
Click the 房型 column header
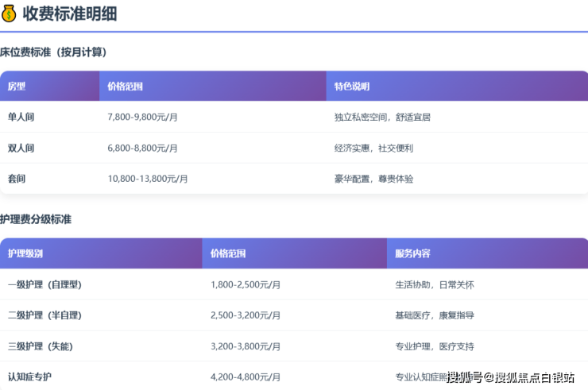click(17, 86)
